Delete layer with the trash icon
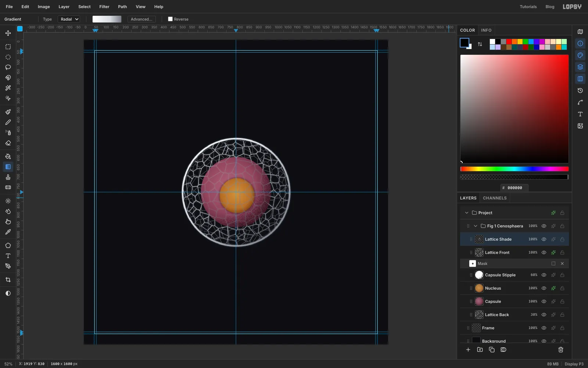588x368 pixels. 561,350
